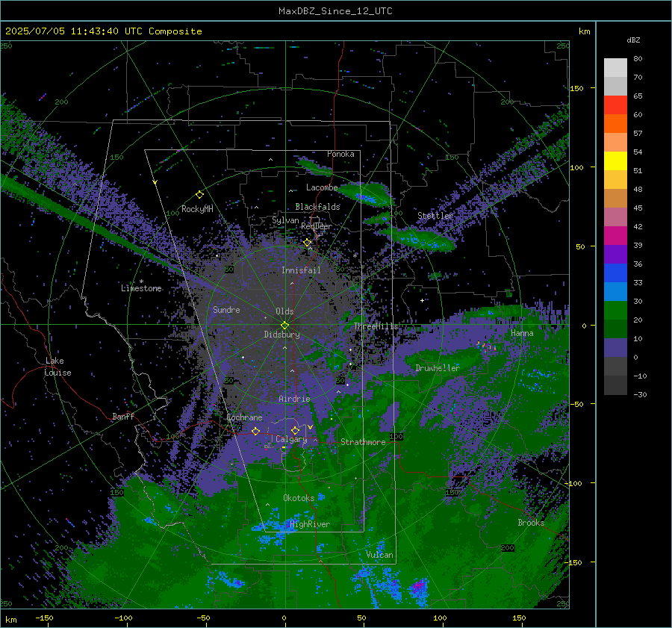
Task: Select the Didsbury label
Action: tap(281, 335)
